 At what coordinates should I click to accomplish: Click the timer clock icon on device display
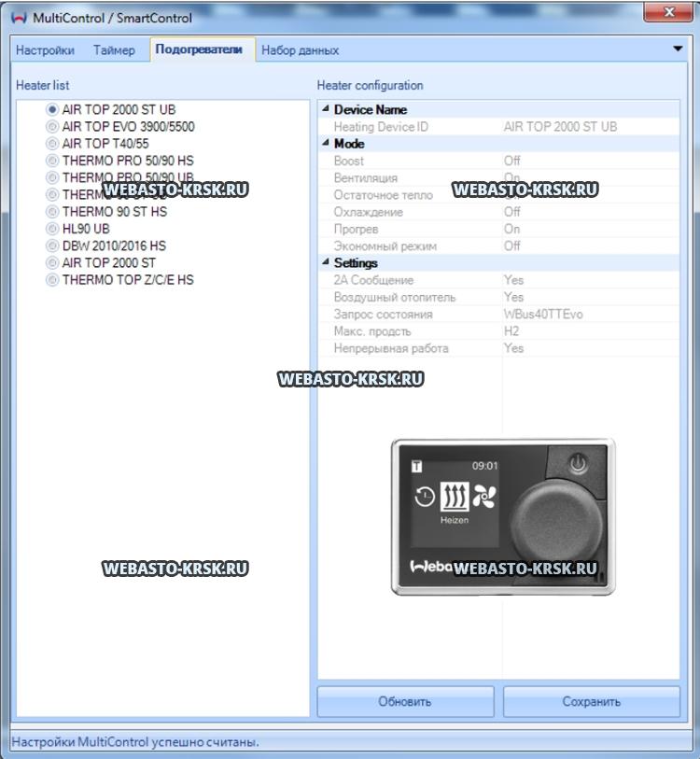[425, 497]
